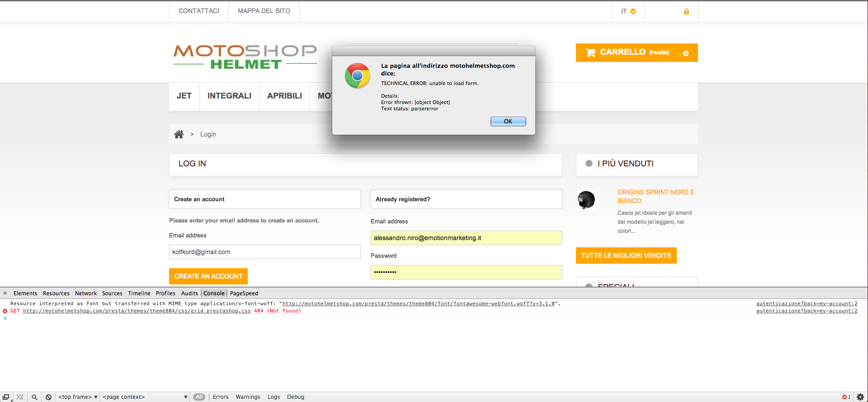
Task: Dismiss the alert with OK
Action: [x=508, y=121]
